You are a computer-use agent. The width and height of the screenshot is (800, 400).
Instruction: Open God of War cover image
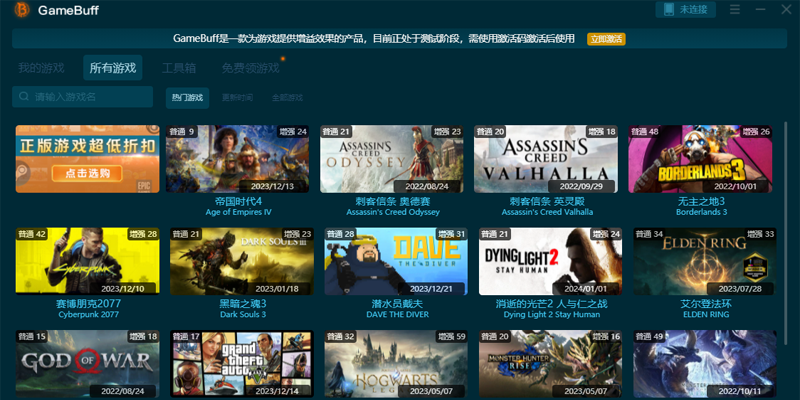click(87, 364)
